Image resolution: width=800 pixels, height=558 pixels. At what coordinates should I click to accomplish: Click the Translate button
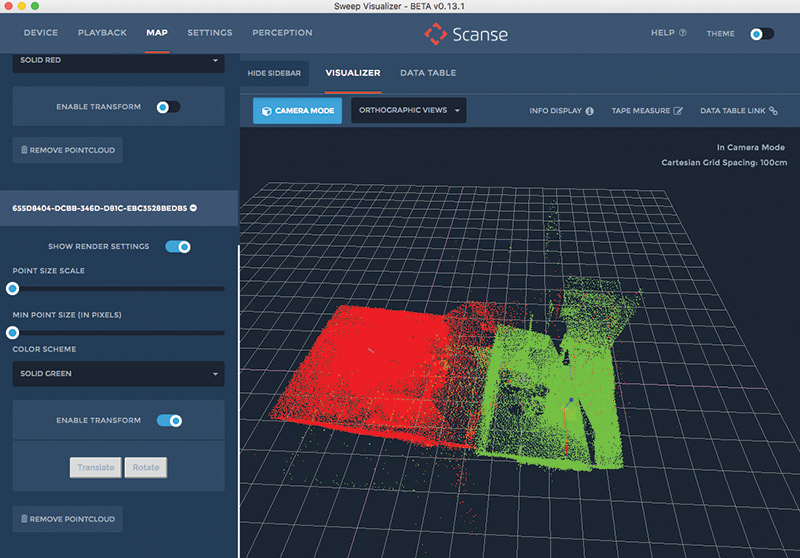[96, 467]
